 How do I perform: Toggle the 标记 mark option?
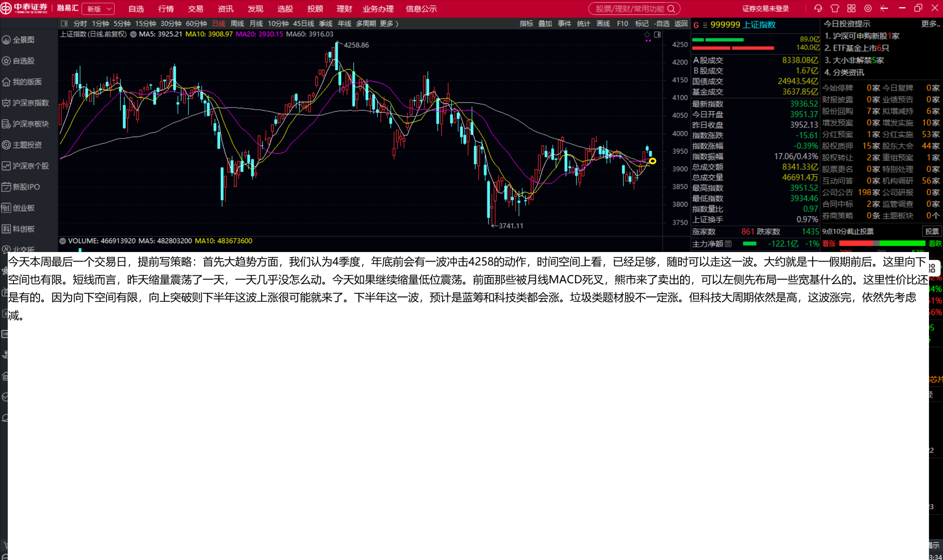pyautogui.click(x=642, y=24)
